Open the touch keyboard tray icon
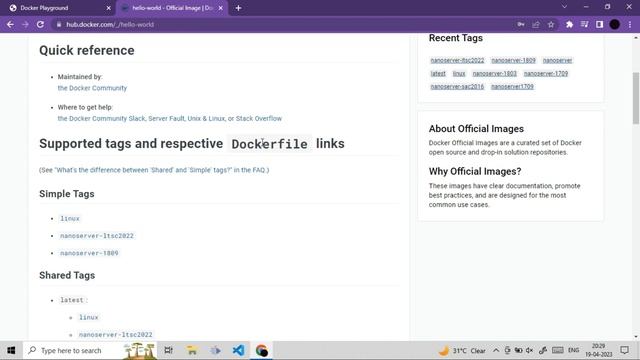 558,351
